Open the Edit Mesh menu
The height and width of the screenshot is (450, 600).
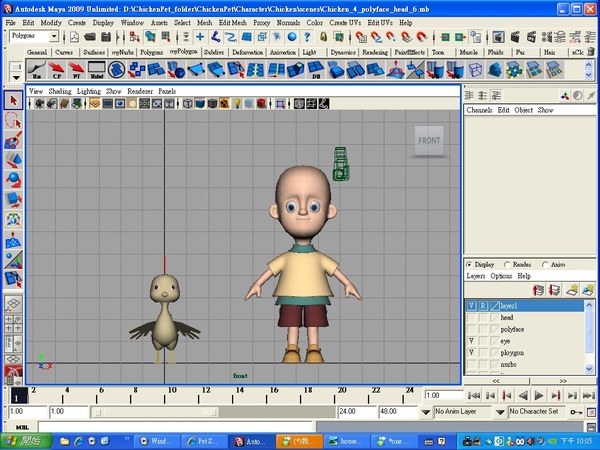pos(232,23)
